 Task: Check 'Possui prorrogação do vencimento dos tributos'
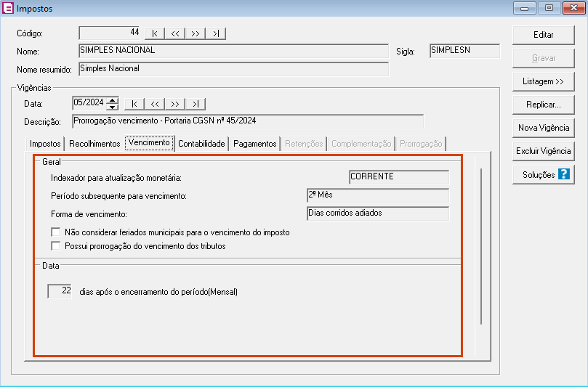click(x=55, y=246)
